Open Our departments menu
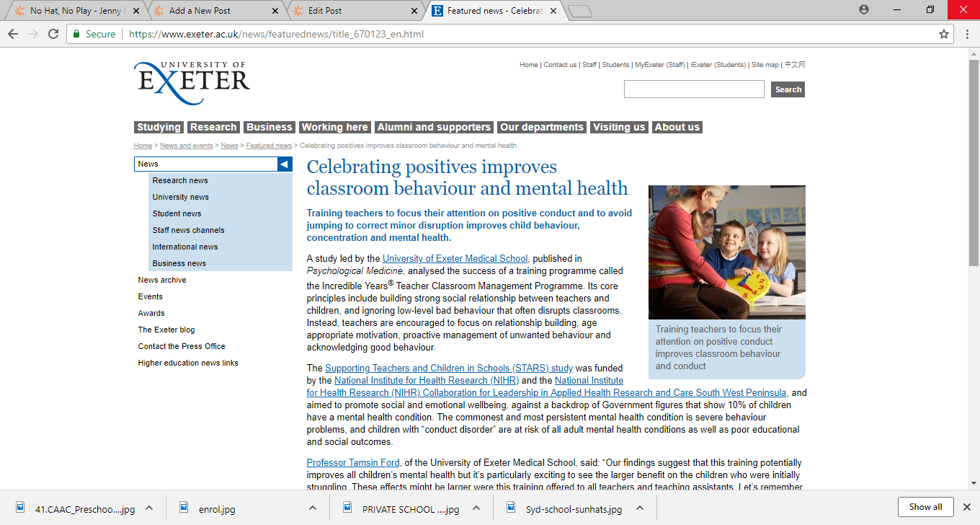Image resolution: width=980 pixels, height=525 pixels. coord(542,127)
